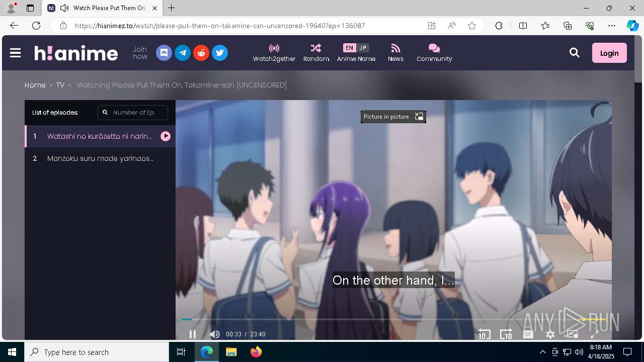Focus the Number of Ep search field
The width and height of the screenshot is (644, 362).
tap(133, 113)
